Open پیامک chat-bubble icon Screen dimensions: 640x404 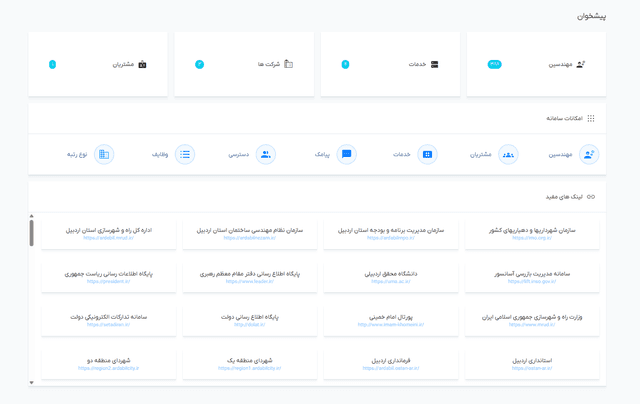click(x=347, y=155)
